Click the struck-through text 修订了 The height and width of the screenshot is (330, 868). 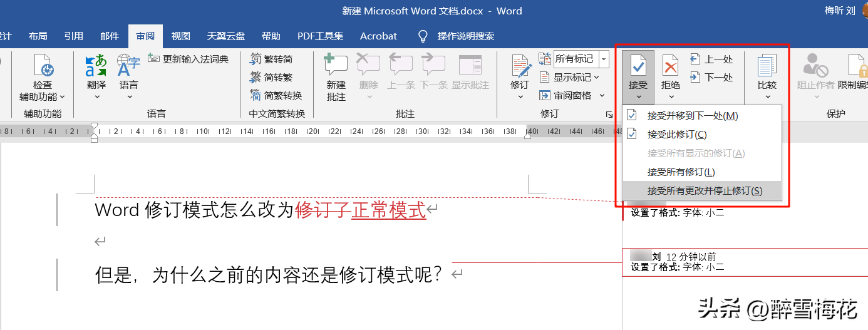tap(323, 210)
